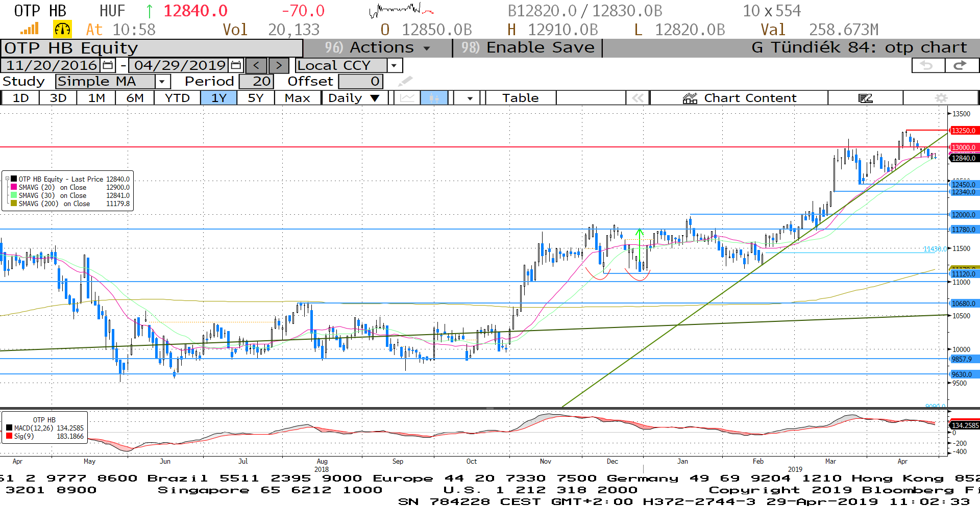Select the 5Y range tab
Image resolution: width=980 pixels, height=530 pixels.
point(255,98)
